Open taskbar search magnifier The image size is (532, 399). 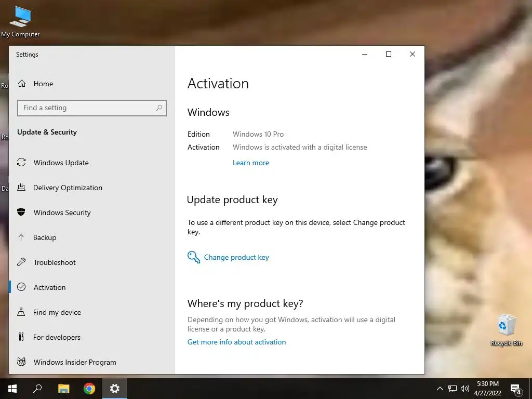[x=37, y=389]
